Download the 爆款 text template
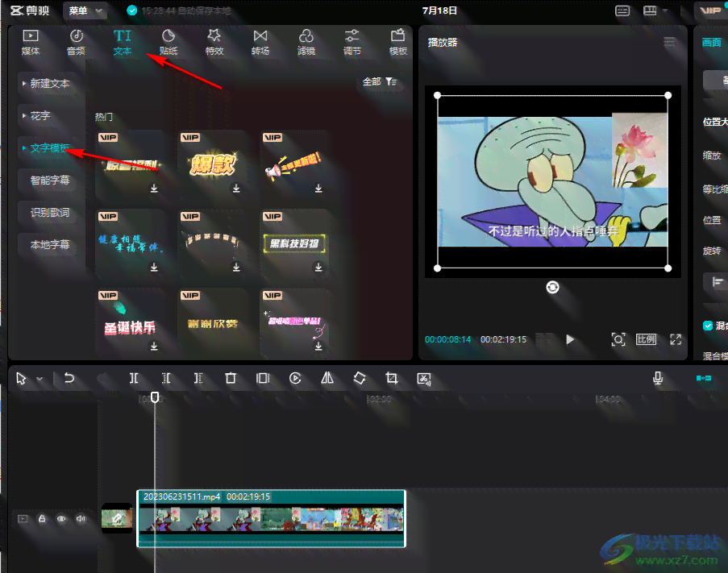The height and width of the screenshot is (573, 728). tap(236, 189)
